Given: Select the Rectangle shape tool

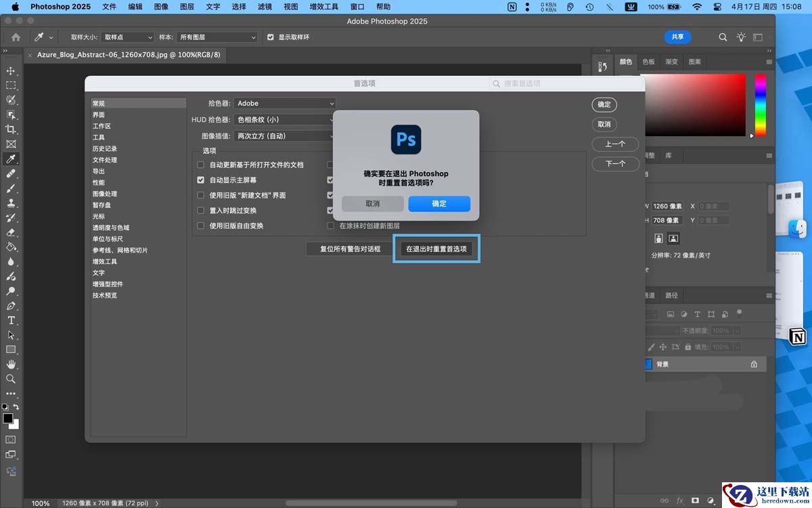Looking at the screenshot, I should point(11,350).
